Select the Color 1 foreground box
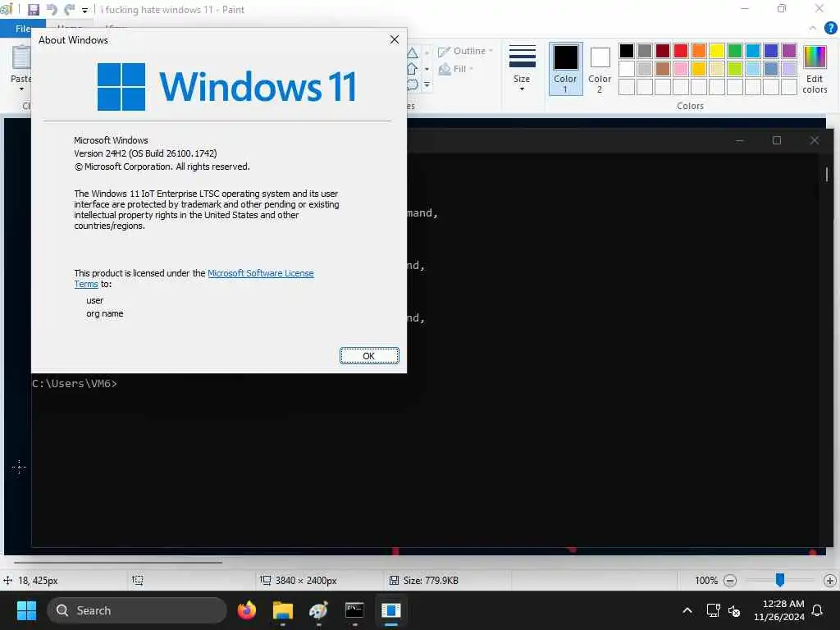 [565, 69]
